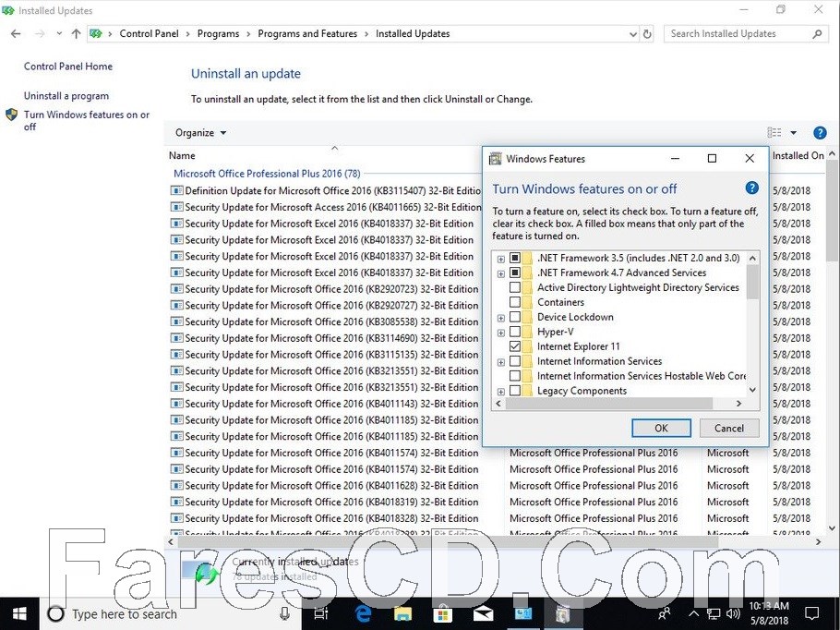840x630 pixels.
Task: Cancel the Windows Features dialog
Action: (729, 429)
